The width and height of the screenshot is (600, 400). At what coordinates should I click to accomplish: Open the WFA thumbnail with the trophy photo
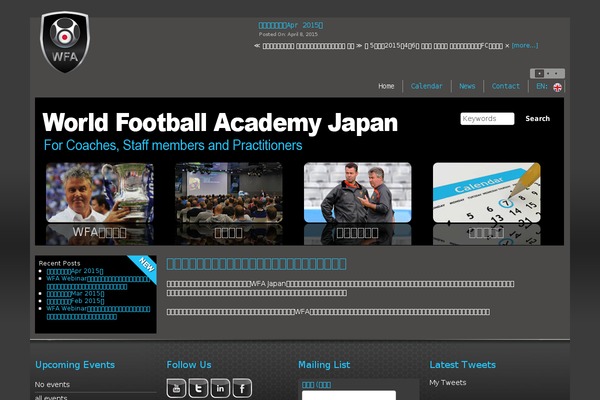[100, 193]
